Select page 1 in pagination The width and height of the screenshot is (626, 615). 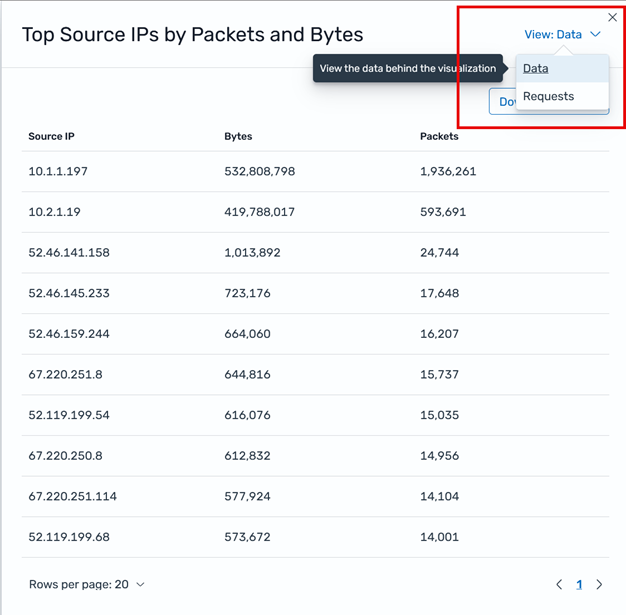tap(579, 585)
